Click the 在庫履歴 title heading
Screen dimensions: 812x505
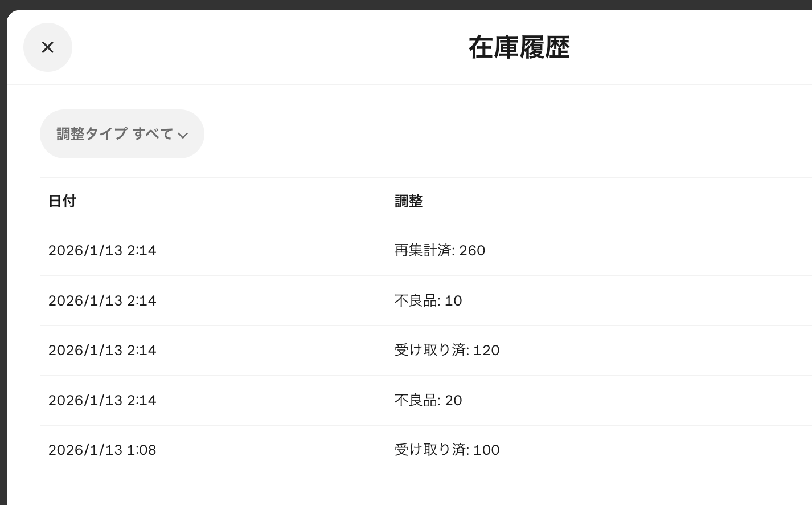pos(519,47)
